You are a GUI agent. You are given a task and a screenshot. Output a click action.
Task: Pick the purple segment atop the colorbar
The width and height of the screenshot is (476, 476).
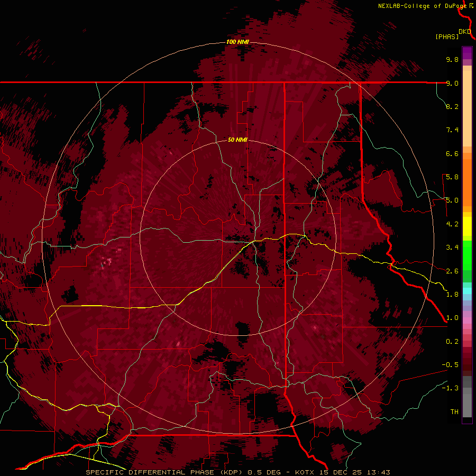(467, 53)
